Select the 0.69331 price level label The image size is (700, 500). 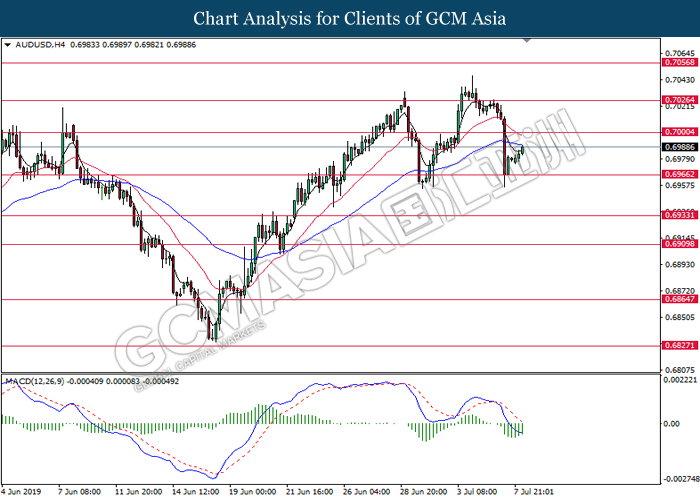coord(680,215)
